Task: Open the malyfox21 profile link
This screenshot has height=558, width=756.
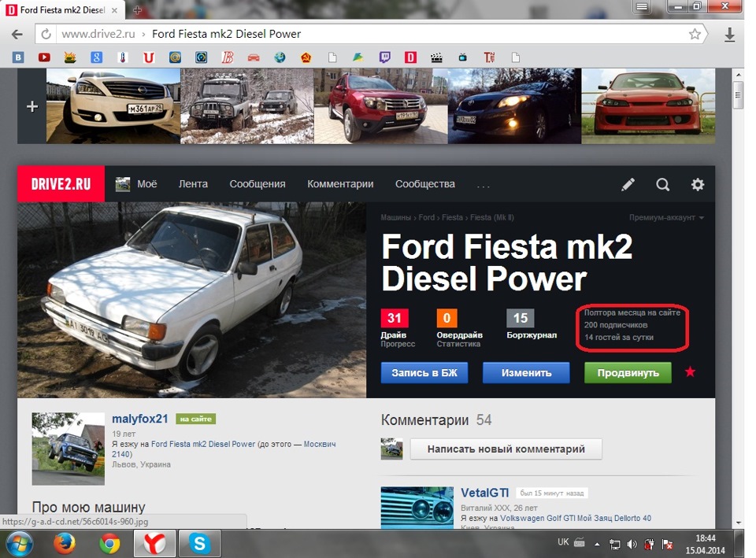Action: [x=140, y=418]
